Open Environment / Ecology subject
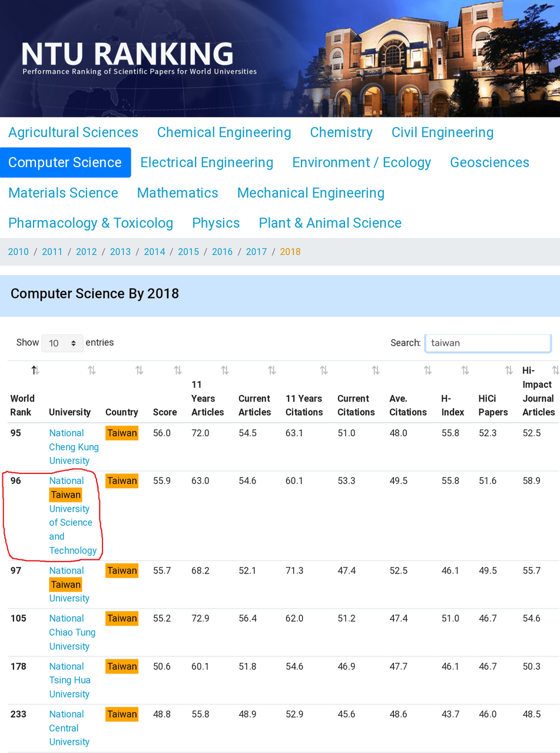The height and width of the screenshot is (753, 560). (362, 162)
